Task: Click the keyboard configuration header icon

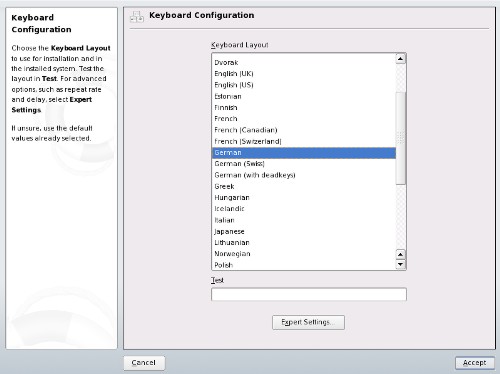Action: [137, 16]
